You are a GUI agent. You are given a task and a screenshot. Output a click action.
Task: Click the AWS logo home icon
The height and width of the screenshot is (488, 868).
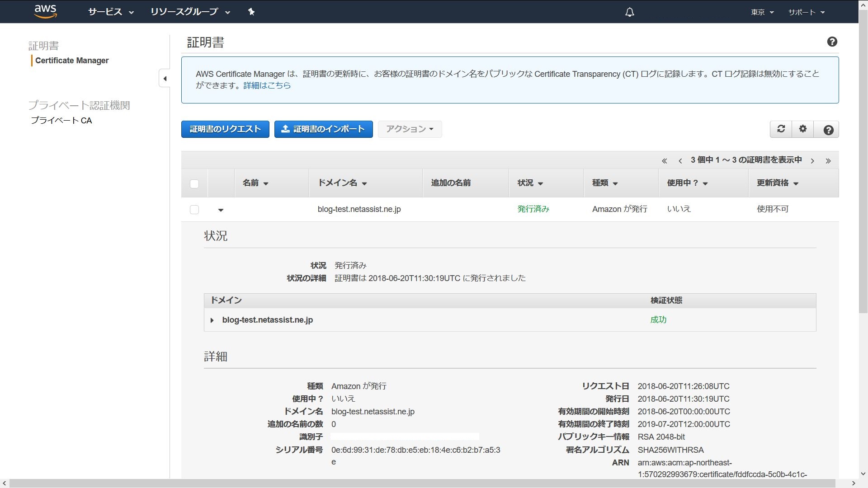point(46,11)
